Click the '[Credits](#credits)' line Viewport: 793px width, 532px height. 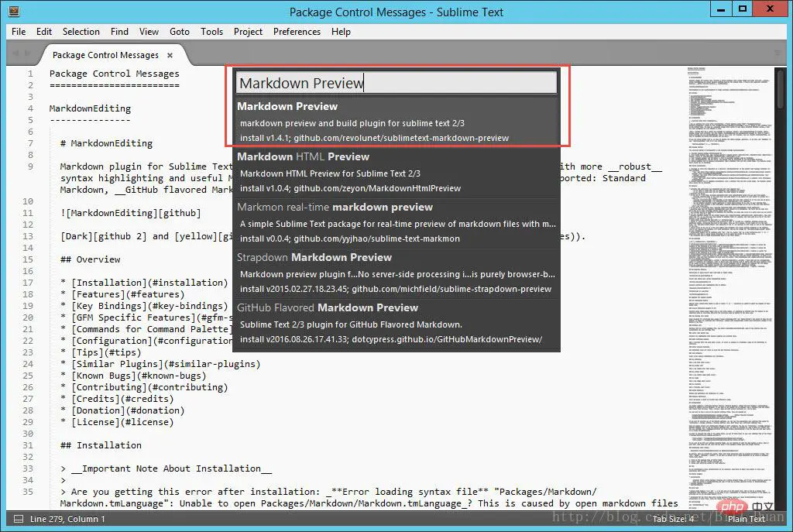[117, 400]
